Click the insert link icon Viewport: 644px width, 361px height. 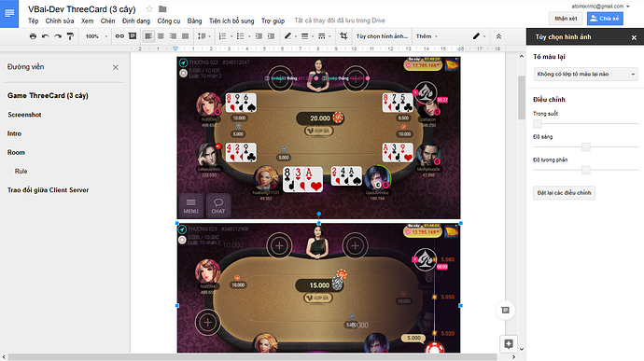click(x=119, y=36)
